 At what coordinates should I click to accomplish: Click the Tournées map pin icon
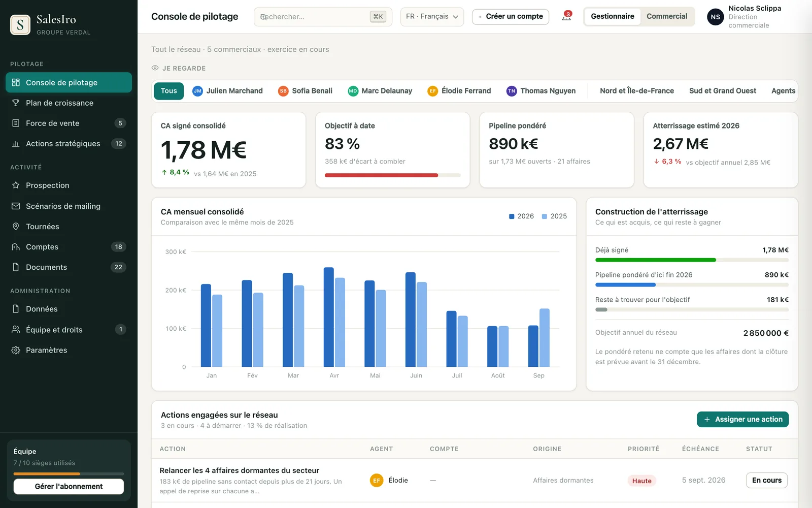tap(16, 226)
